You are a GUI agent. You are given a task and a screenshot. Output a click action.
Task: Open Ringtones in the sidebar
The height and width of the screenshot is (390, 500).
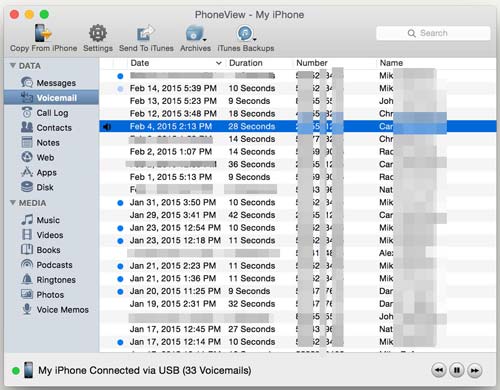point(51,280)
